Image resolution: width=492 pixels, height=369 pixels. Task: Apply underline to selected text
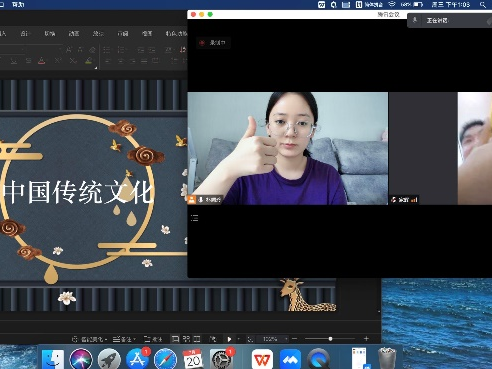pyautogui.click(x=14, y=61)
